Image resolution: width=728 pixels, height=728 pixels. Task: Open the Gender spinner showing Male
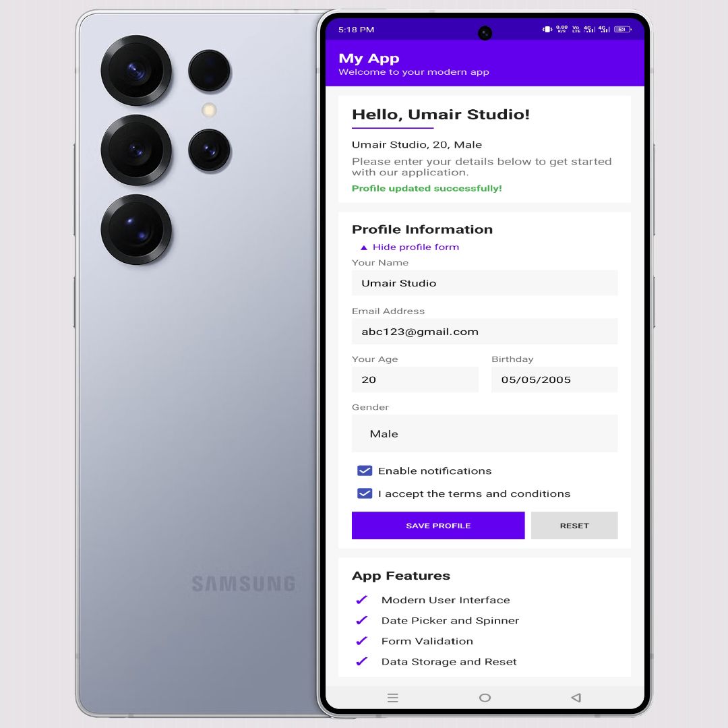pyautogui.click(x=485, y=433)
